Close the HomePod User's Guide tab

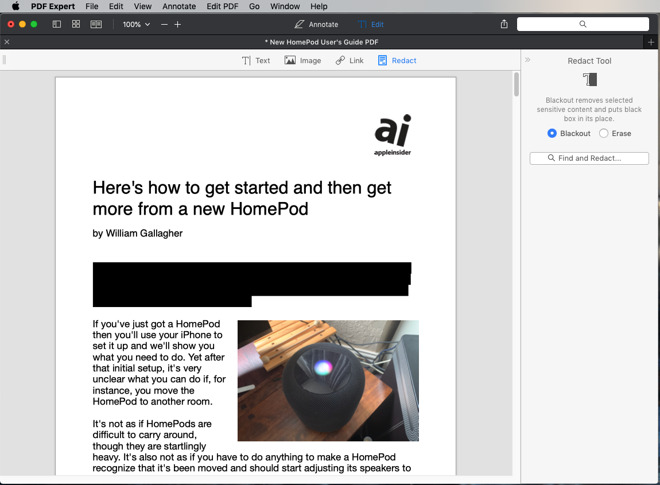coord(7,42)
